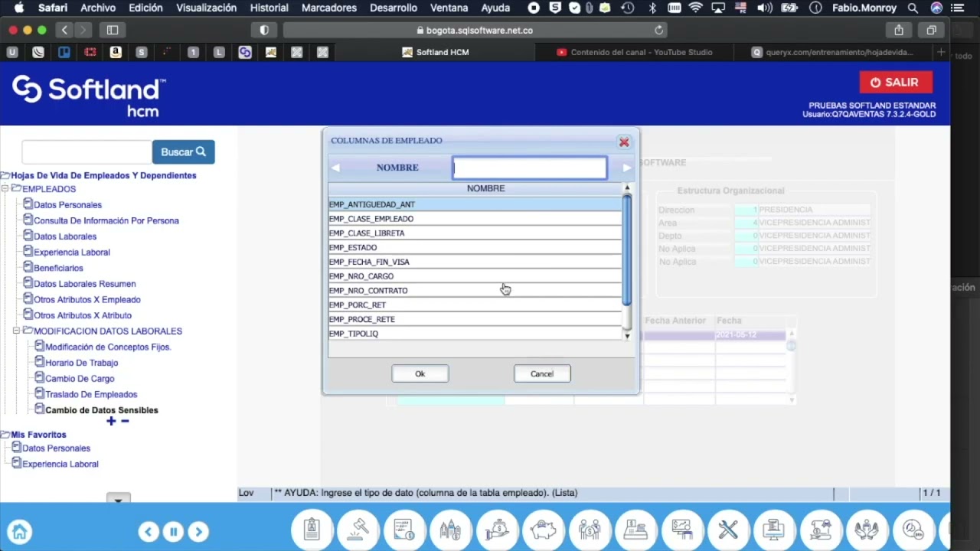
Task: Select EMP_ESTADO from the column list
Action: [x=353, y=247]
